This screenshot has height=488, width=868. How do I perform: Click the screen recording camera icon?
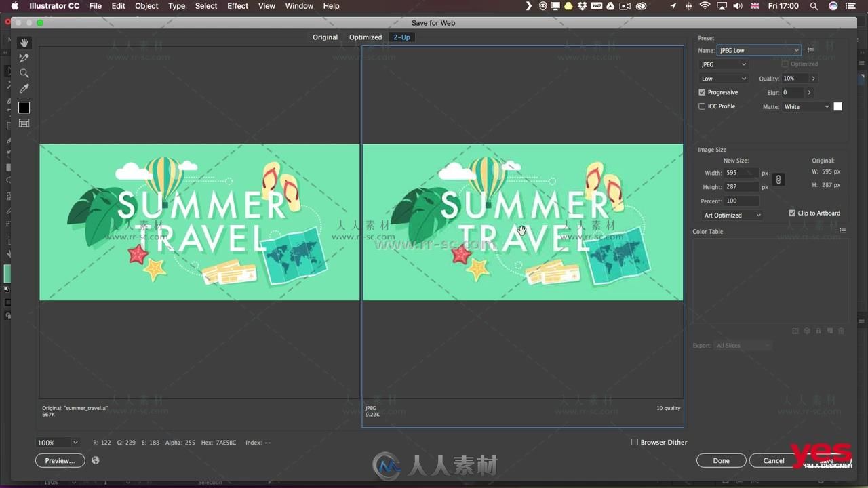pyautogui.click(x=625, y=6)
